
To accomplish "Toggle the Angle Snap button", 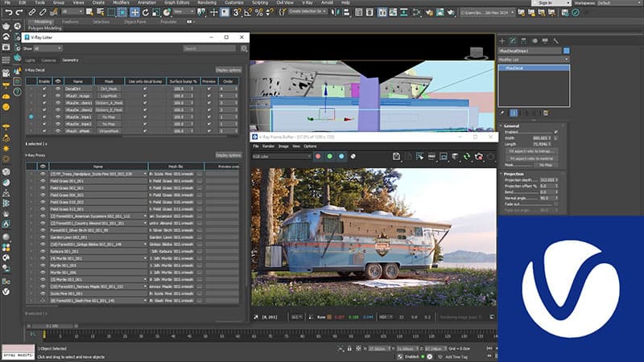I will point(248,12).
